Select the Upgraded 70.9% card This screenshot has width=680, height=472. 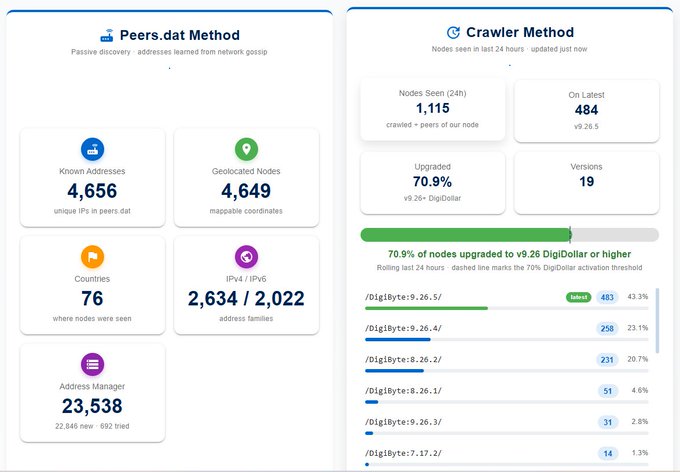coord(433,183)
